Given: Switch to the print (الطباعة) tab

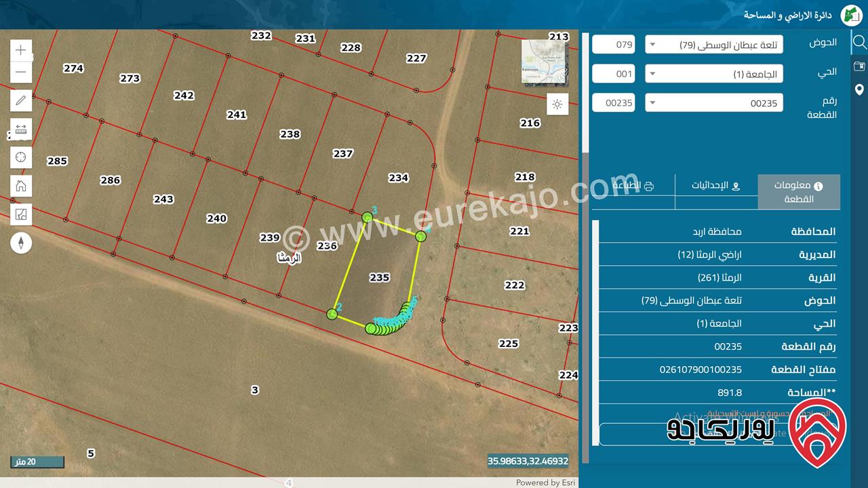Looking at the screenshot, I should [633, 186].
